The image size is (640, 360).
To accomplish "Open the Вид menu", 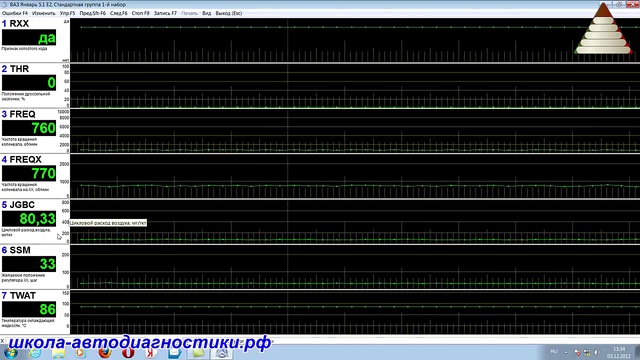I will [x=207, y=13].
